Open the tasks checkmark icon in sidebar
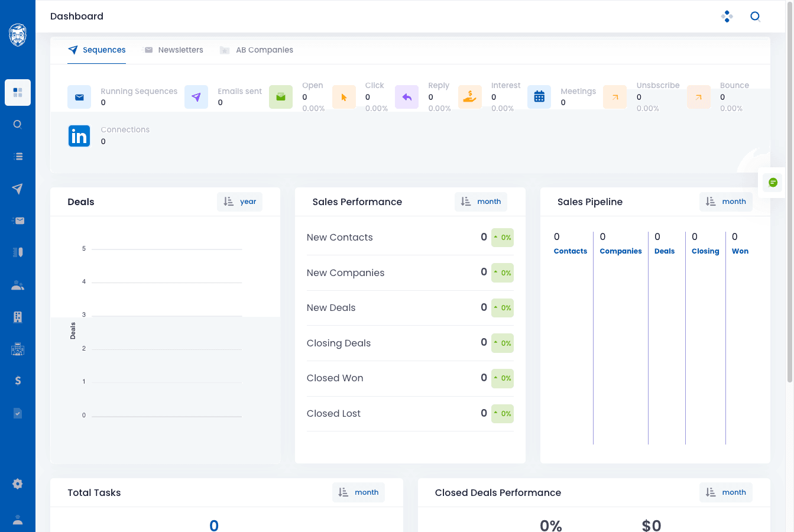Viewport: 794px width, 532px height. [x=17, y=413]
